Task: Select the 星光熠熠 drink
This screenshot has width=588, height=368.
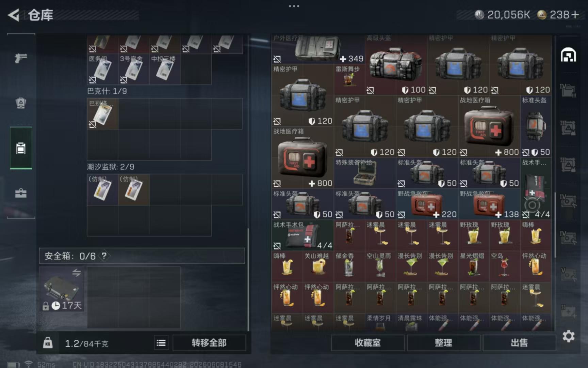Action: [x=474, y=266]
